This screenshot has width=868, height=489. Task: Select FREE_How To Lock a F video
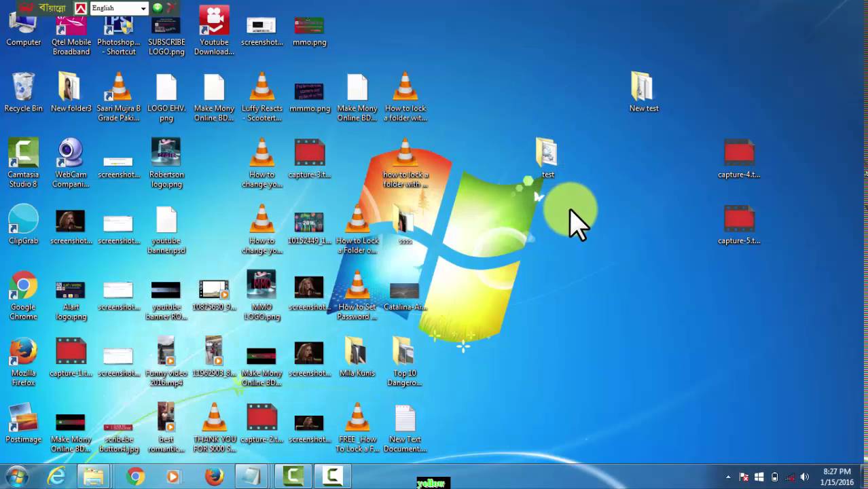coord(357,428)
